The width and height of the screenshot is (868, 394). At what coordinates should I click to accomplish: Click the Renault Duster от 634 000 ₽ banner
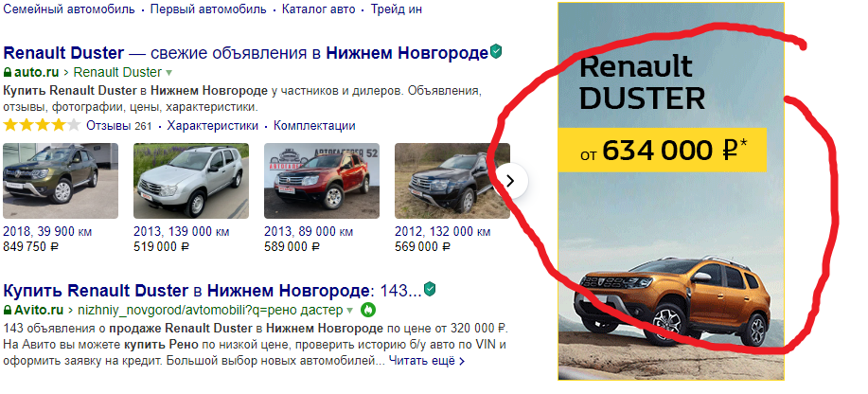tap(671, 191)
